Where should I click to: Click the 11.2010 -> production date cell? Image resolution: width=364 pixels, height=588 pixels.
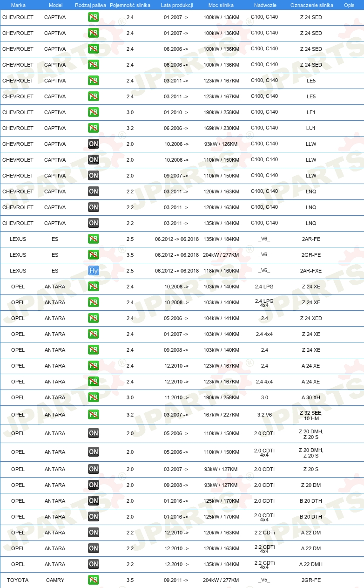click(176, 397)
